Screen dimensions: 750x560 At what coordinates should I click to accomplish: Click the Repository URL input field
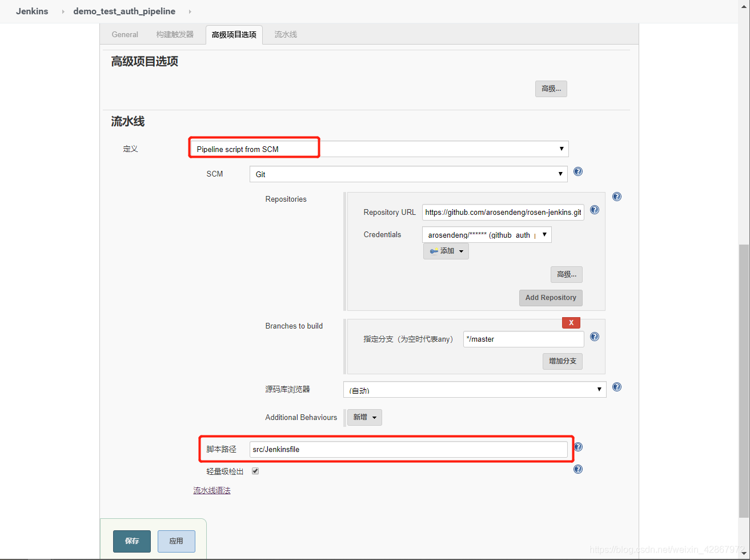[503, 212]
